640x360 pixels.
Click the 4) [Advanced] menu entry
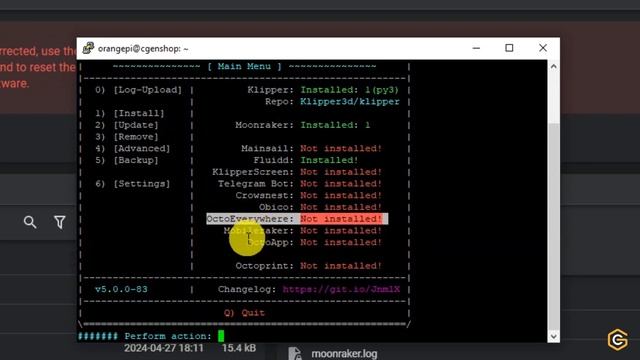tap(133, 149)
